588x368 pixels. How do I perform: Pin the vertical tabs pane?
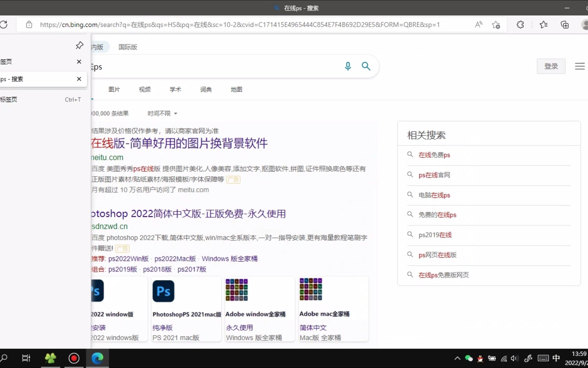coord(79,45)
